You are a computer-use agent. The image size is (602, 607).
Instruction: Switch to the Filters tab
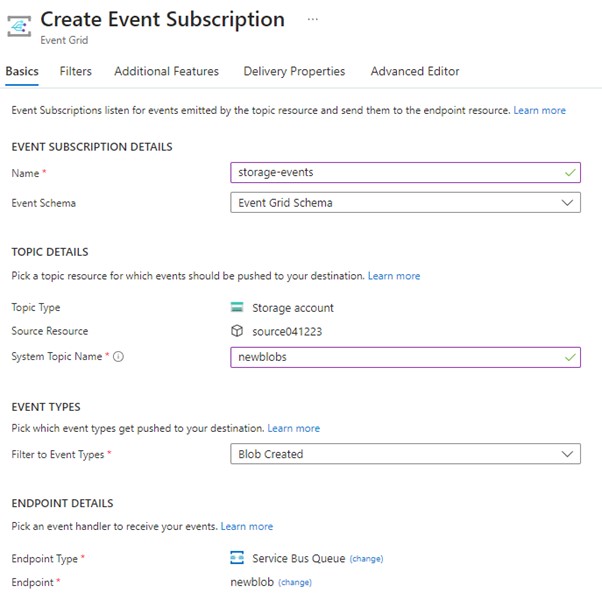point(75,72)
